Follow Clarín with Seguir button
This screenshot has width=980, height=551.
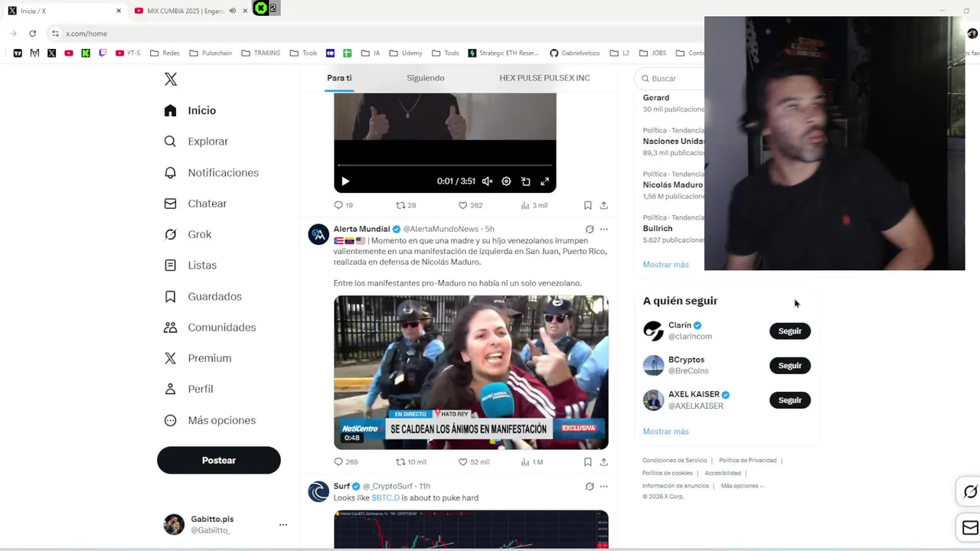pos(790,331)
